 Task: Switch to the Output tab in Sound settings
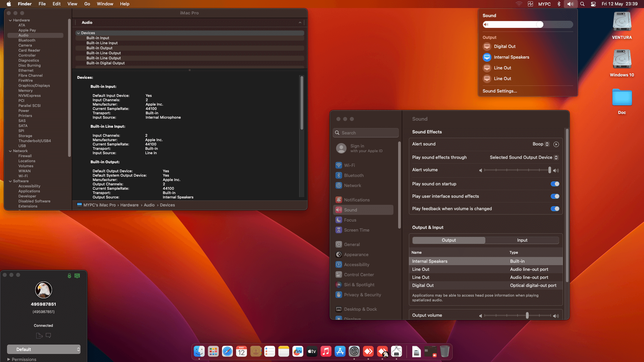(x=449, y=240)
